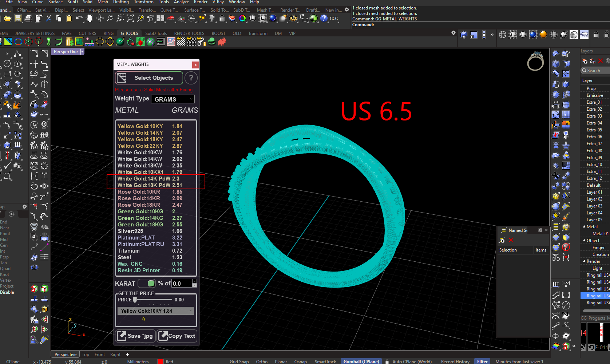Viewport: 610px width, 364px height.
Task: Open Named Selections panel gear
Action: click(x=540, y=230)
